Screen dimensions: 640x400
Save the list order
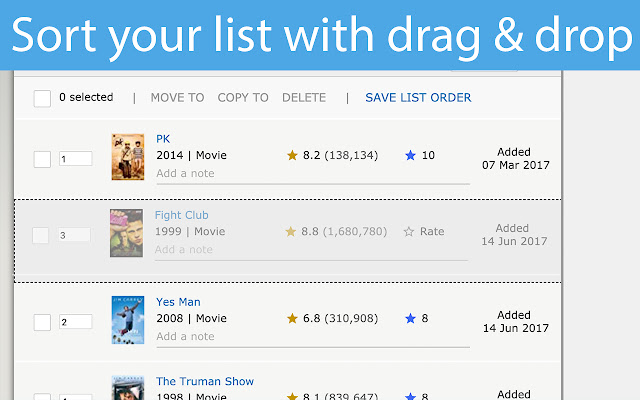pos(418,98)
